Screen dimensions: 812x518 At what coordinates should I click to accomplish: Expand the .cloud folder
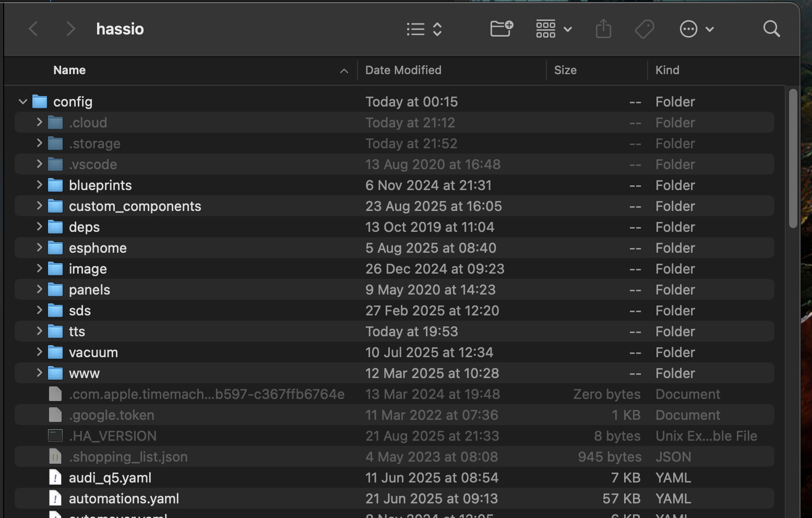(39, 122)
